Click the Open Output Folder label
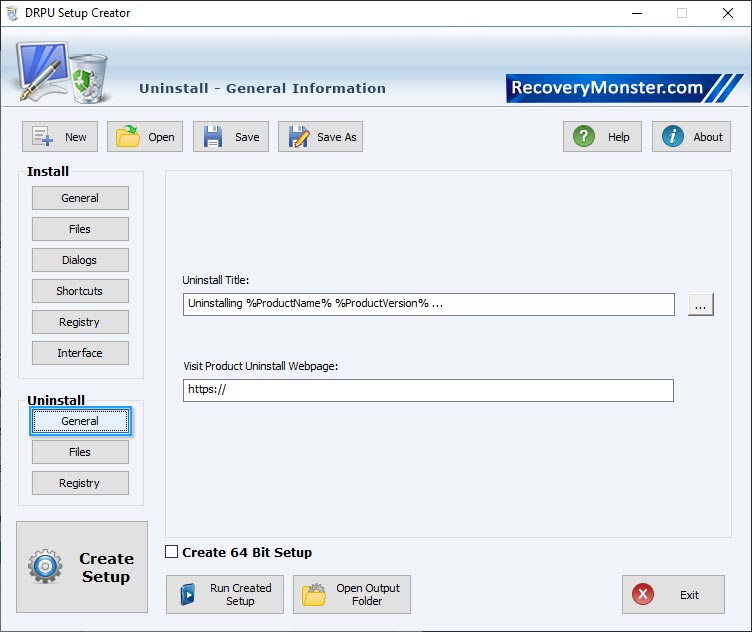This screenshot has height=632, width=752. 367,595
